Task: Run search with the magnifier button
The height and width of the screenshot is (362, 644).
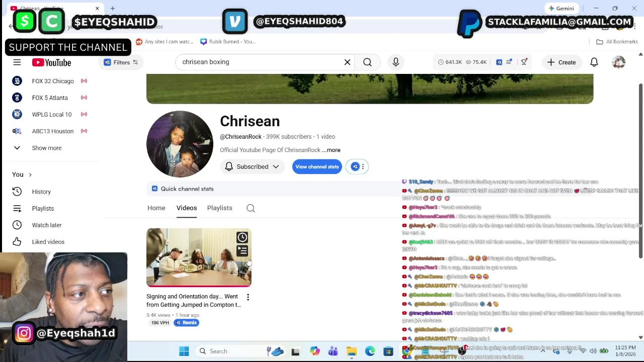Action: (367, 62)
